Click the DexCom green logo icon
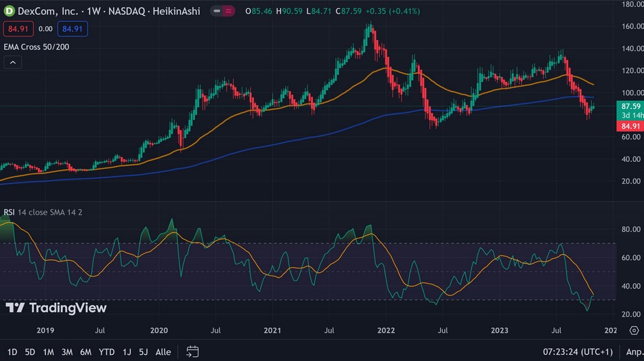 coord(9,12)
